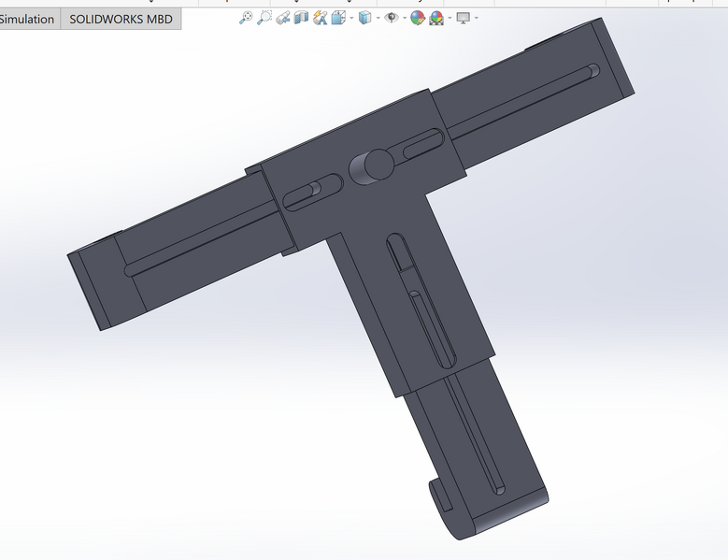This screenshot has width=728, height=560.
Task: Click the Zoom to Fit icon
Action: coord(246,18)
